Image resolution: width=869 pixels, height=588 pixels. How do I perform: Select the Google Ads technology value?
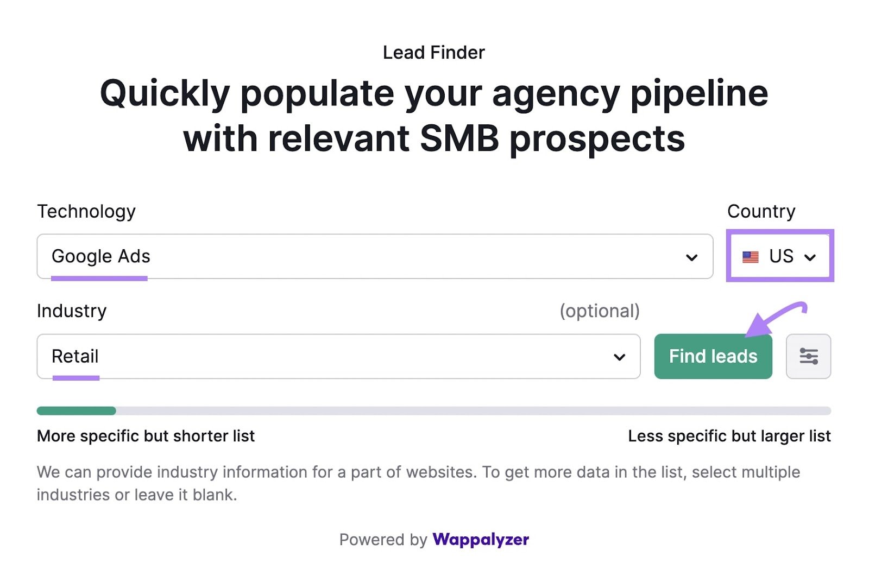point(101,256)
